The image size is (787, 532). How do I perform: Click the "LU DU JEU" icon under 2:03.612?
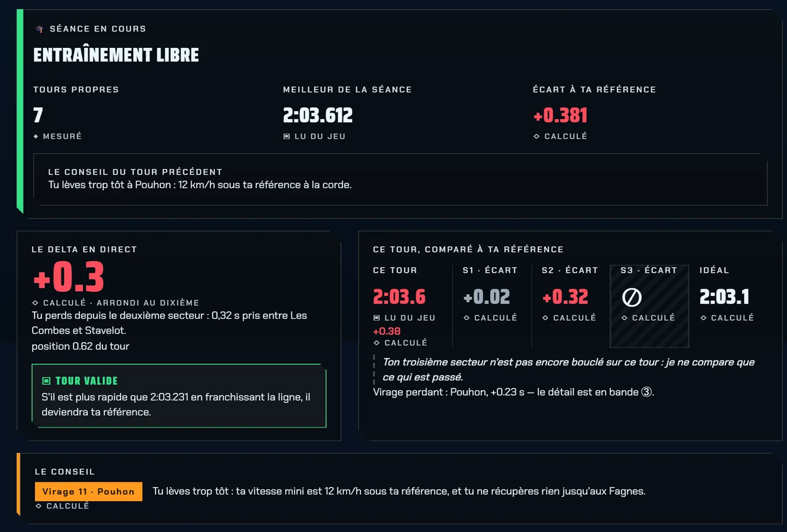[287, 136]
